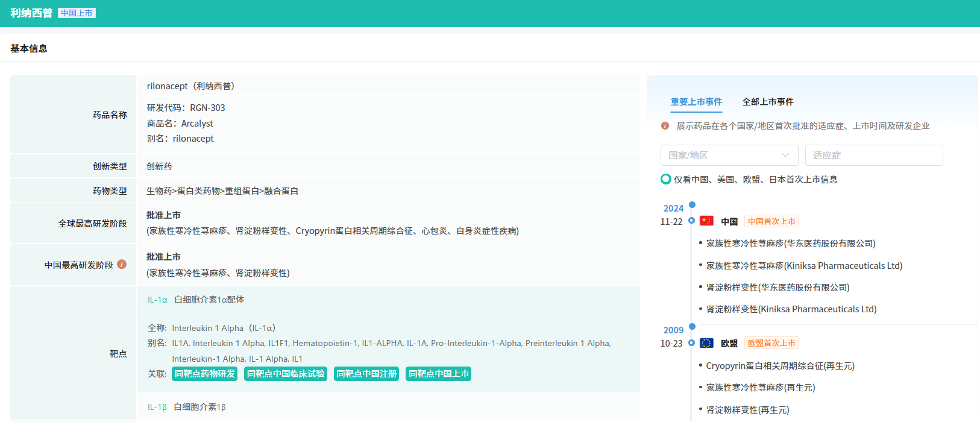The height and width of the screenshot is (422, 980).
Task: Open the IL-1β target link
Action: click(157, 407)
